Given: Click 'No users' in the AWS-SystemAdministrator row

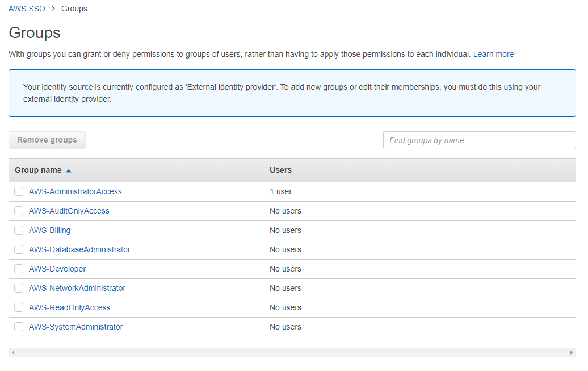Looking at the screenshot, I should tap(285, 327).
